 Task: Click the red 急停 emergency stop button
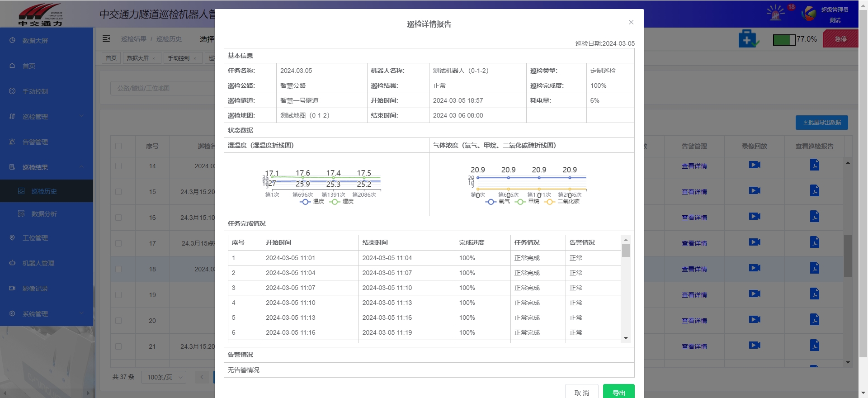coord(840,39)
